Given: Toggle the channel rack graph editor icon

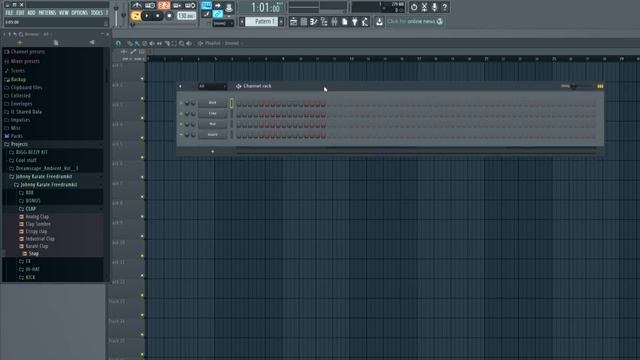Looking at the screenshot, I should (x=600, y=86).
